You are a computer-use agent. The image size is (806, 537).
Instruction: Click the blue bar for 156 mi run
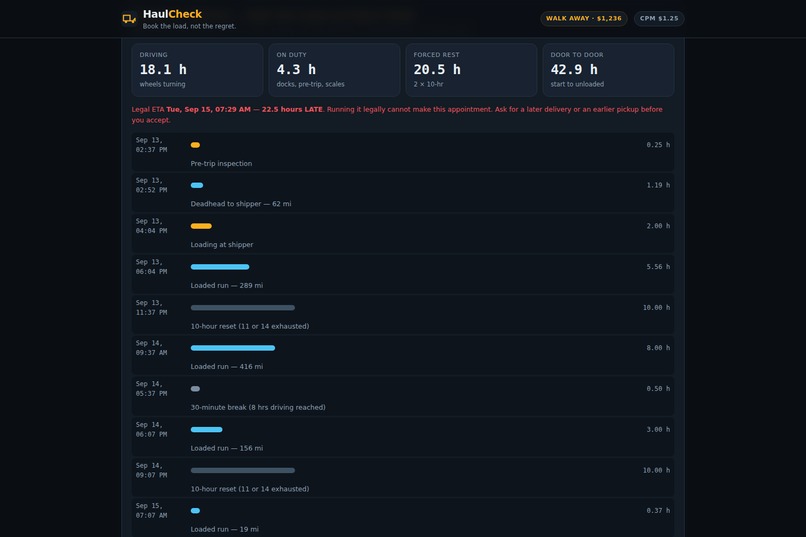[207, 430]
